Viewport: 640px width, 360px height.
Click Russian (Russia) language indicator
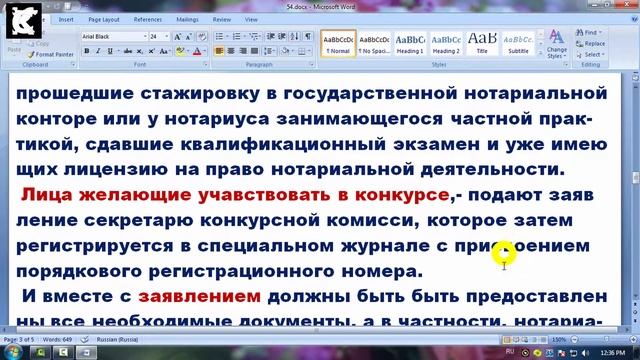point(117,340)
